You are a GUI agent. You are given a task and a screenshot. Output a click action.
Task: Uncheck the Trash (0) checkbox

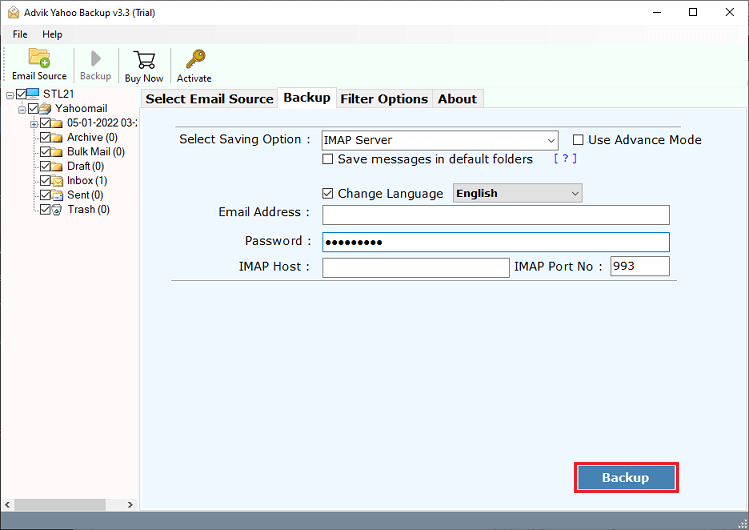point(45,209)
